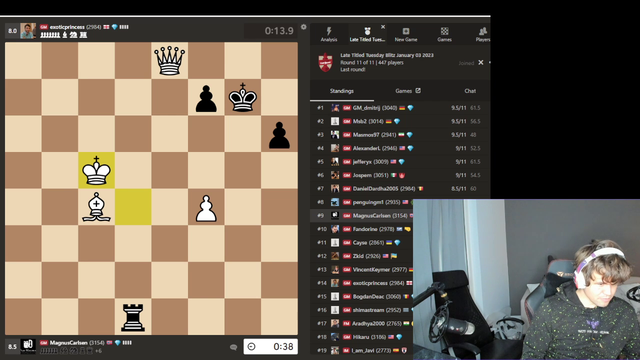The height and width of the screenshot is (360, 640).
Task: Open GM_dmitrij standings row
Action: pyautogui.click(x=400, y=108)
